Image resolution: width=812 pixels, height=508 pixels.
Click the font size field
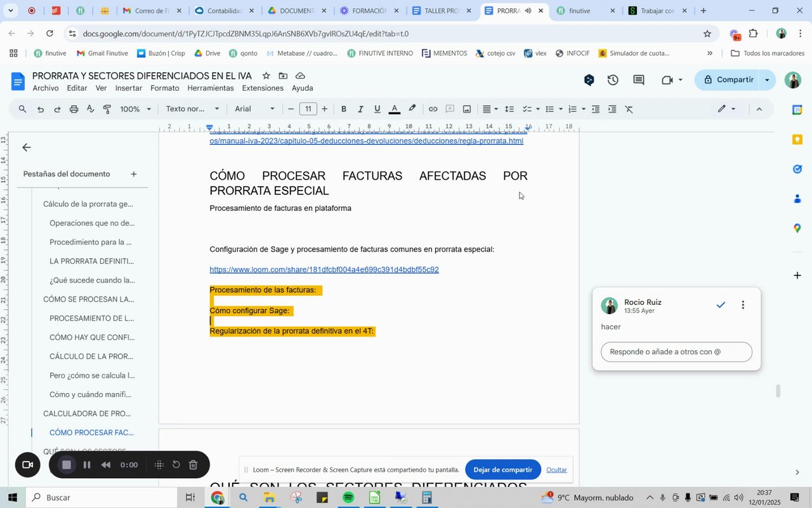[x=308, y=109]
